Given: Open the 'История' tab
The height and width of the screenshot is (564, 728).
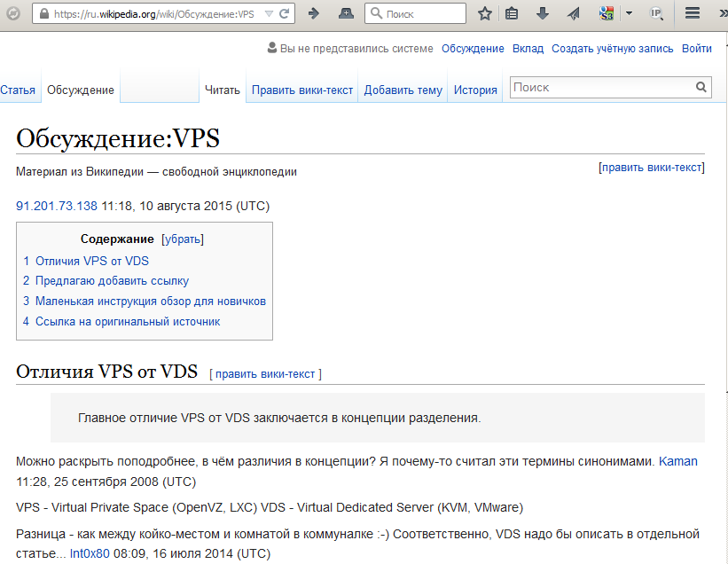Looking at the screenshot, I should pyautogui.click(x=475, y=90).
